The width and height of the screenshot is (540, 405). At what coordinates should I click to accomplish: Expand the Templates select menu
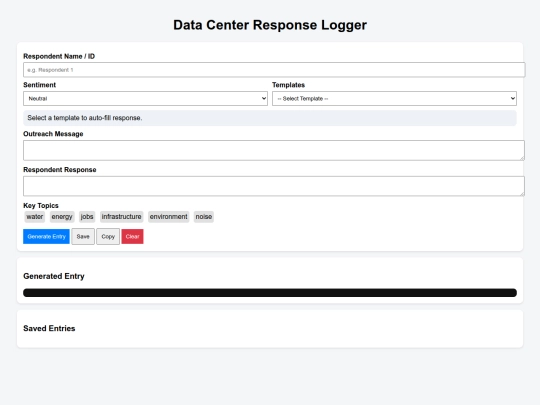click(394, 98)
